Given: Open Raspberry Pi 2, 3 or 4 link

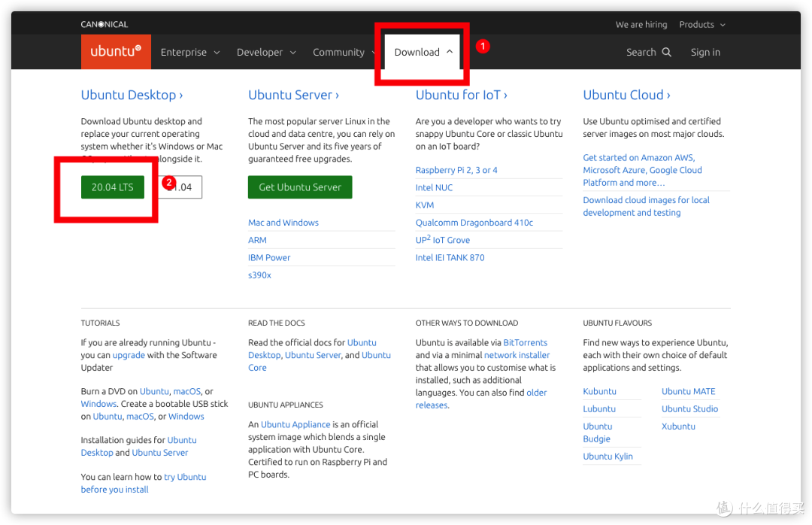Looking at the screenshot, I should pos(456,170).
